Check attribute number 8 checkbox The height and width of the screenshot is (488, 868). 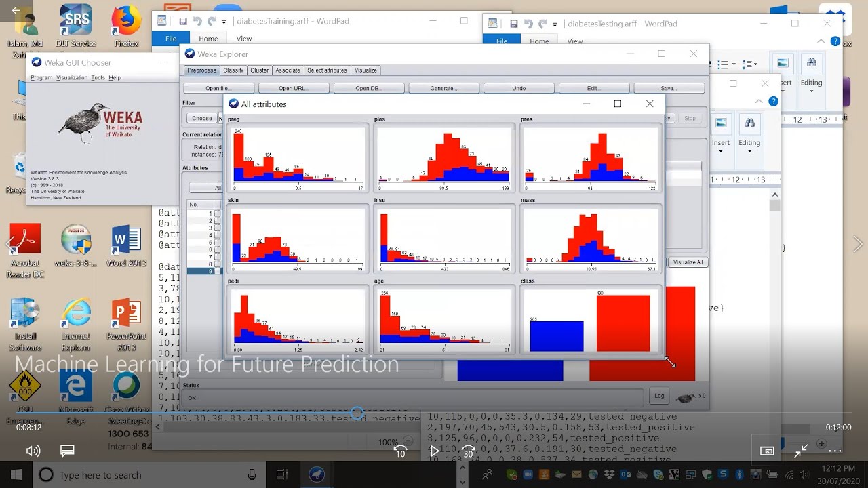pyautogui.click(x=218, y=264)
